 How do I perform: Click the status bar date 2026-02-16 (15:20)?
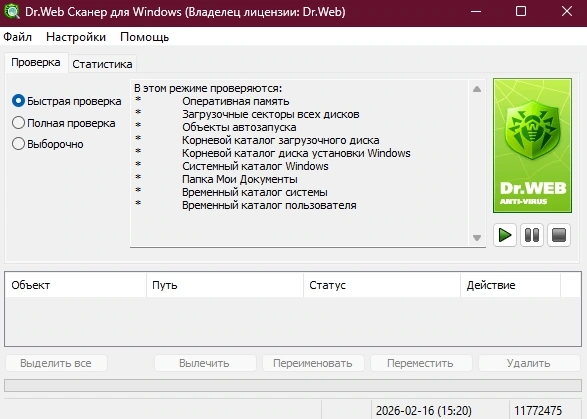pyautogui.click(x=424, y=411)
